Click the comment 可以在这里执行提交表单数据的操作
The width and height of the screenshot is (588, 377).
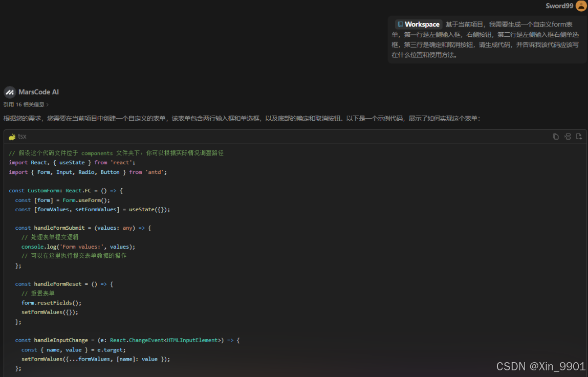(74, 256)
